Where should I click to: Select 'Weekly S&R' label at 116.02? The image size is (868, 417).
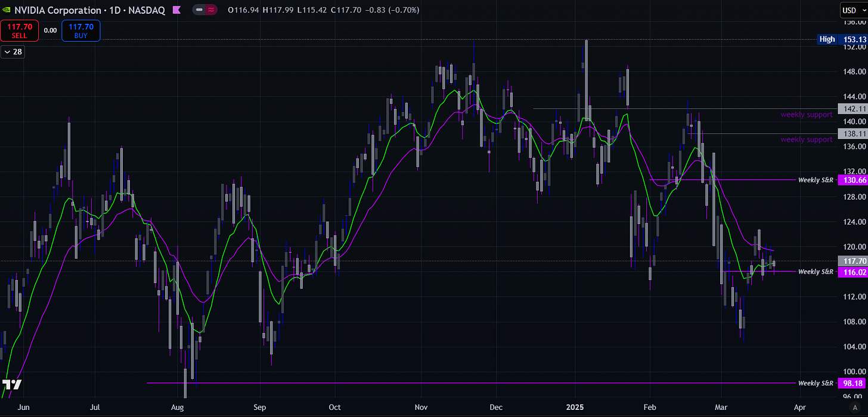tap(816, 272)
